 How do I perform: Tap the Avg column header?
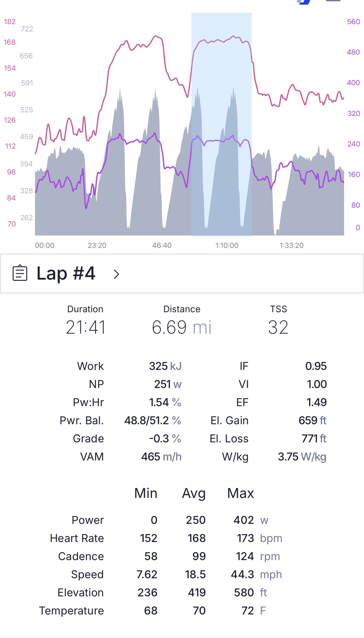[x=194, y=494]
